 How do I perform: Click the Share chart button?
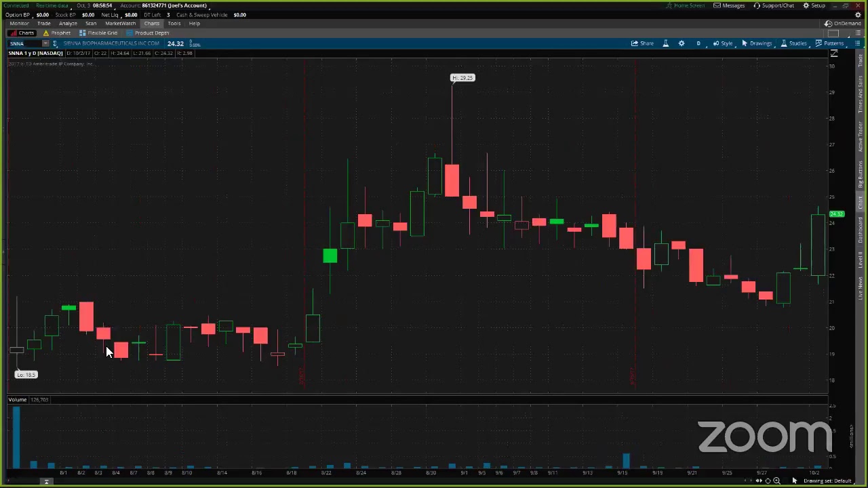point(642,43)
